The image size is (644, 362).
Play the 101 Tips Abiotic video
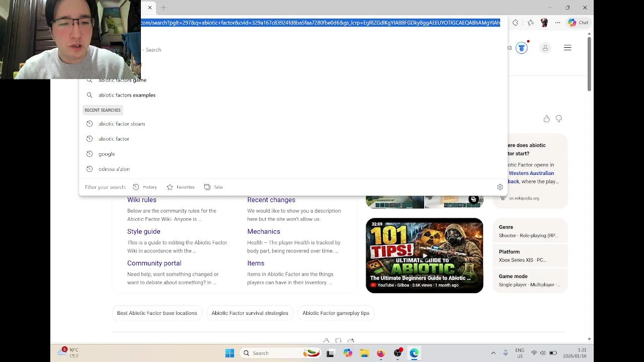424,255
